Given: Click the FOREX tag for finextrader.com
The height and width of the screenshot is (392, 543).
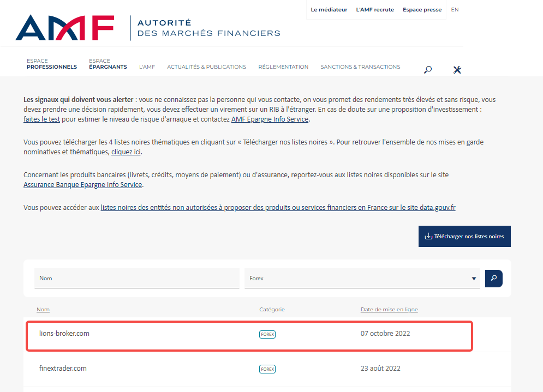Looking at the screenshot, I should pyautogui.click(x=267, y=369).
